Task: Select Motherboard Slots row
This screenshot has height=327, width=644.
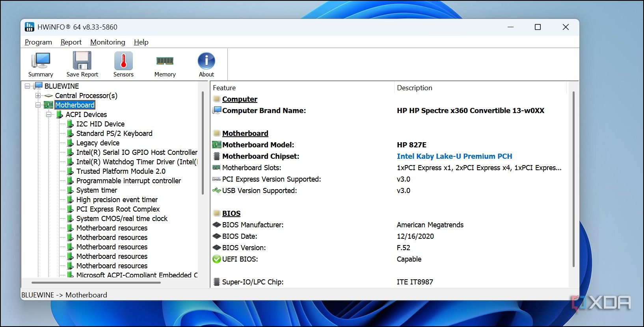Action: point(389,168)
